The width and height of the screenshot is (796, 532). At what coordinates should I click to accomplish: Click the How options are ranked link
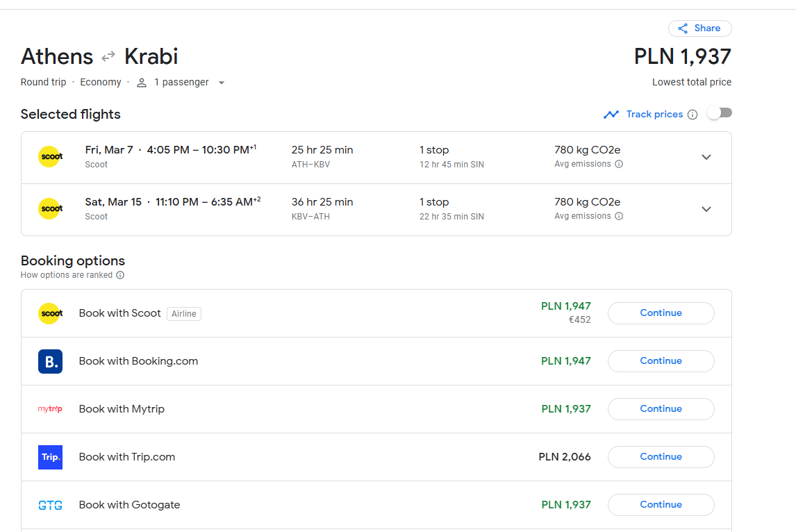tap(67, 275)
